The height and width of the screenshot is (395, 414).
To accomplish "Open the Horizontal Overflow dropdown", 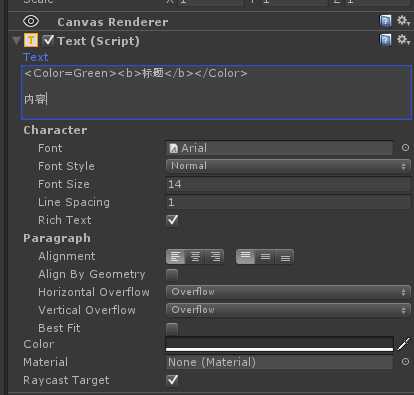I will (x=288, y=292).
